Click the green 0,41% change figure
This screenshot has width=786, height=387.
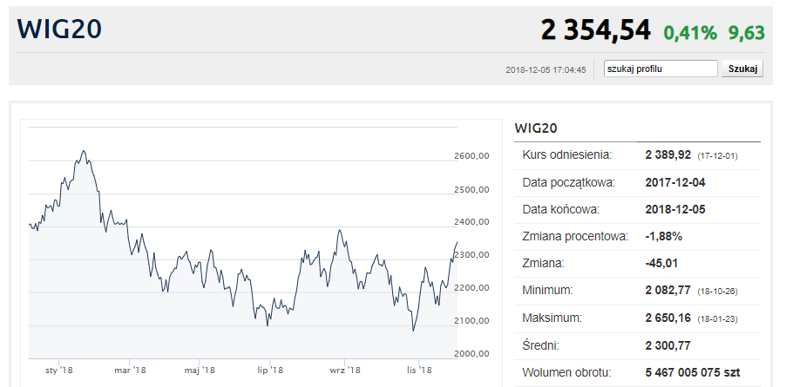(690, 33)
